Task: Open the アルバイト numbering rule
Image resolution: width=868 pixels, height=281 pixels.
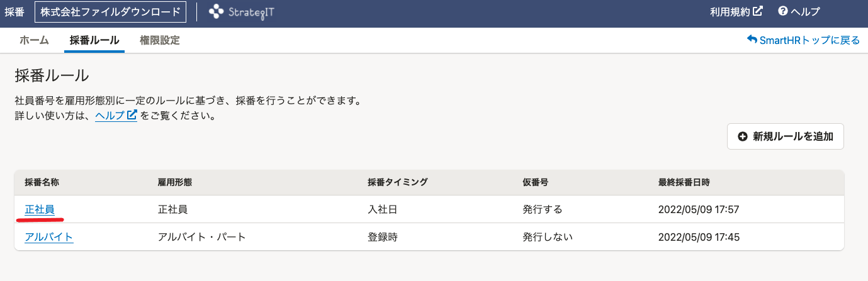Action: tap(49, 238)
